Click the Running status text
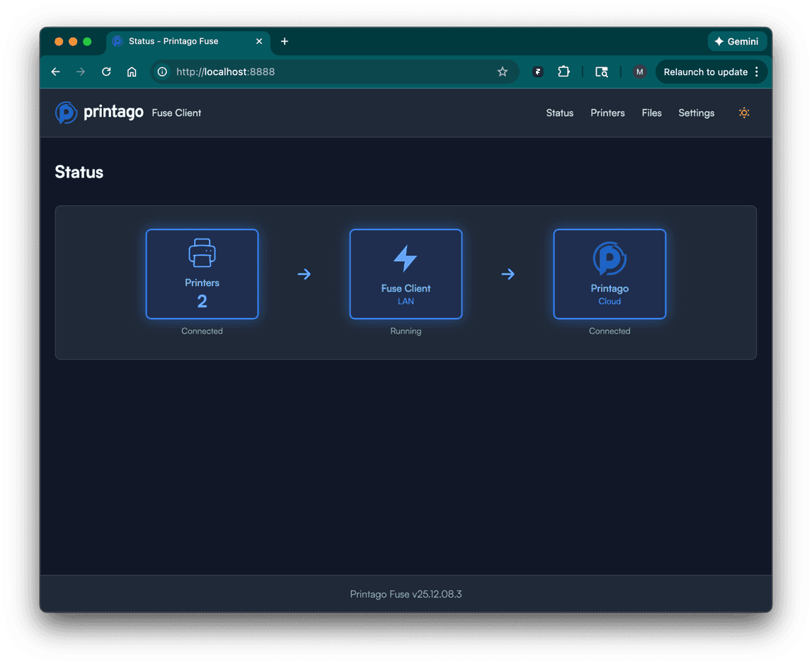 point(406,331)
